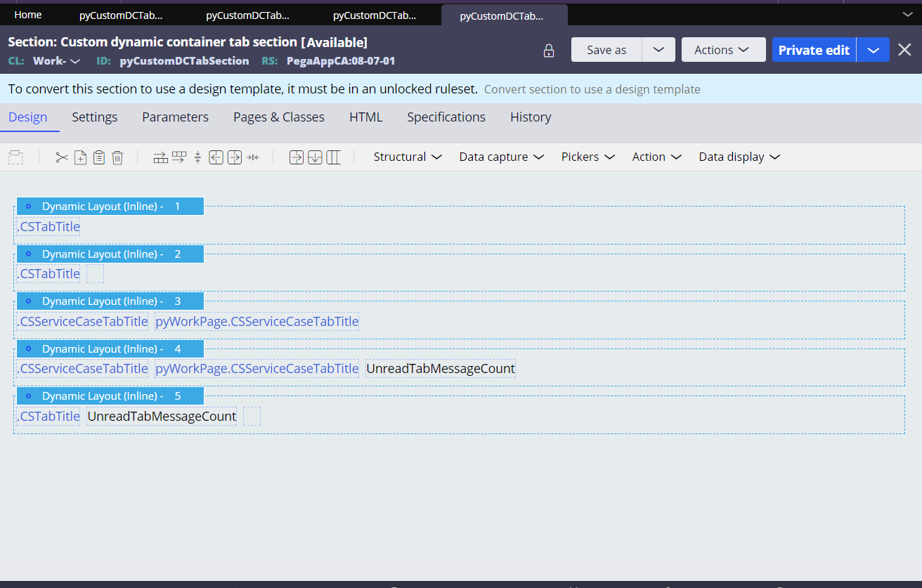
Task: Click the Private edit button
Action: click(814, 50)
